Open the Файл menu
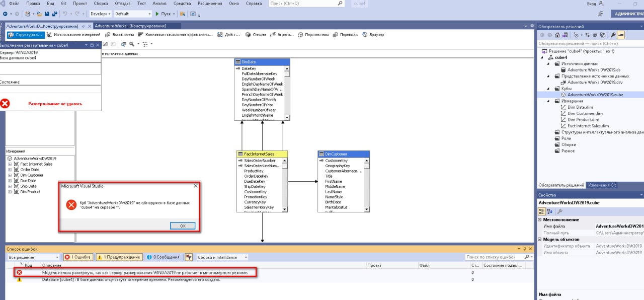This screenshot has width=644, height=300. coord(14,4)
